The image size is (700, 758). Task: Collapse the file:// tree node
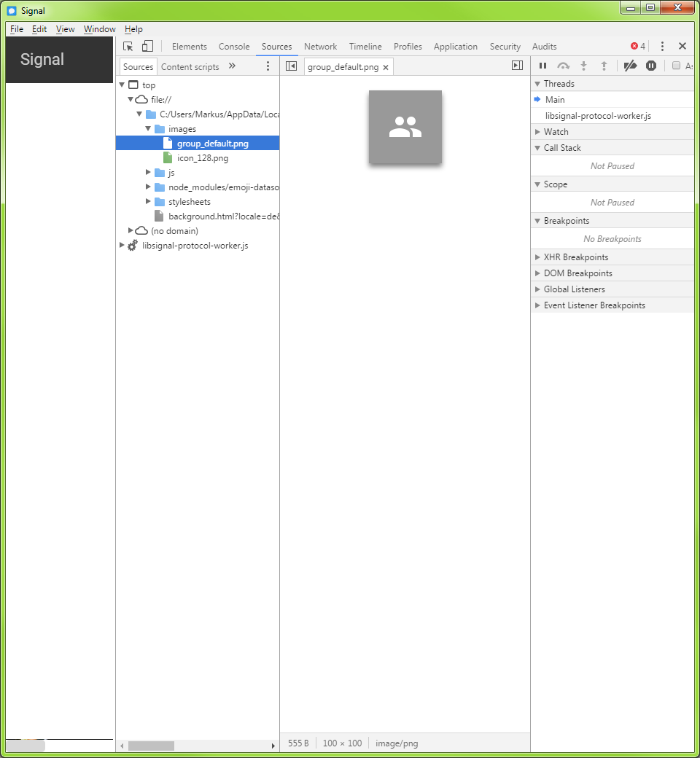130,99
